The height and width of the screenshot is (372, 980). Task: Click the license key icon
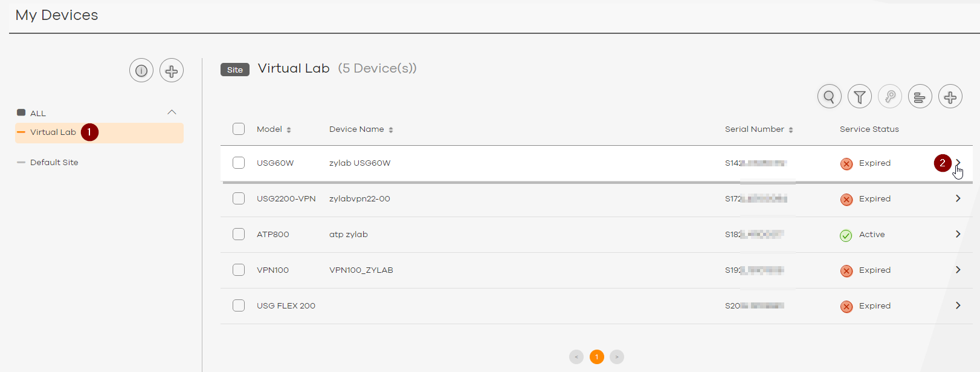[x=889, y=97]
